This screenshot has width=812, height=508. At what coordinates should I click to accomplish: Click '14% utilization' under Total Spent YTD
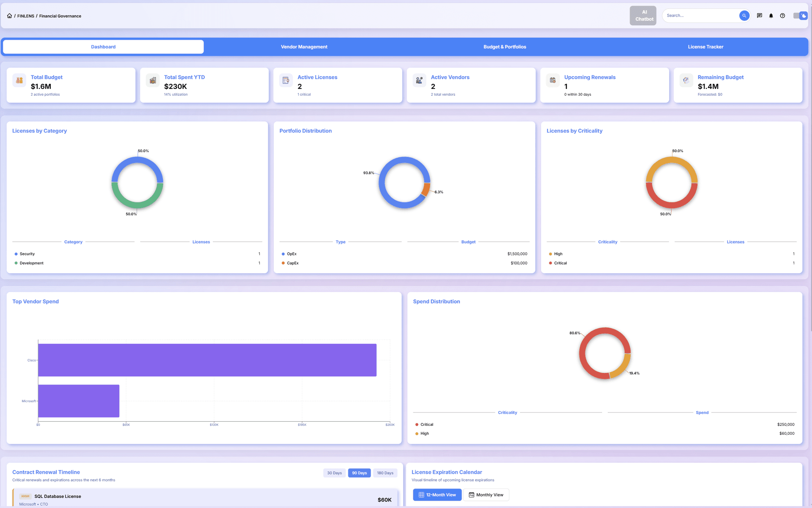pyautogui.click(x=176, y=94)
